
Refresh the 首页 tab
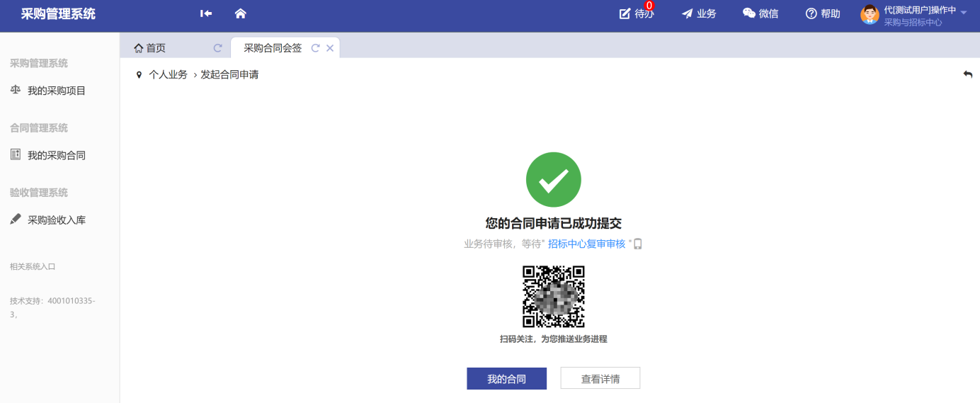218,48
